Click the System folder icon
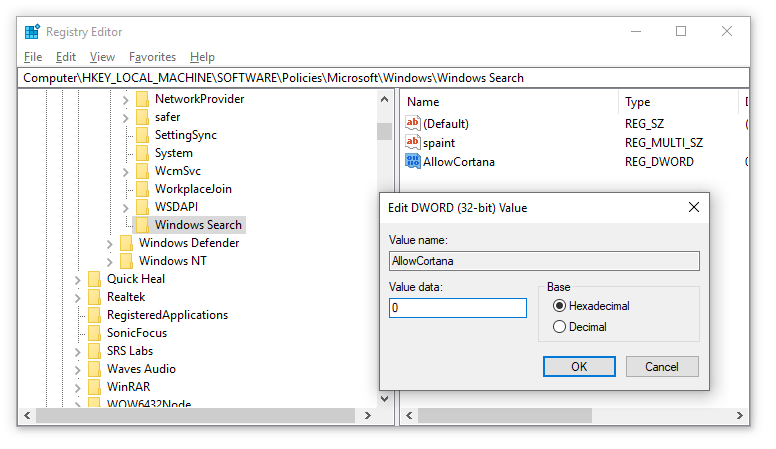 click(143, 153)
